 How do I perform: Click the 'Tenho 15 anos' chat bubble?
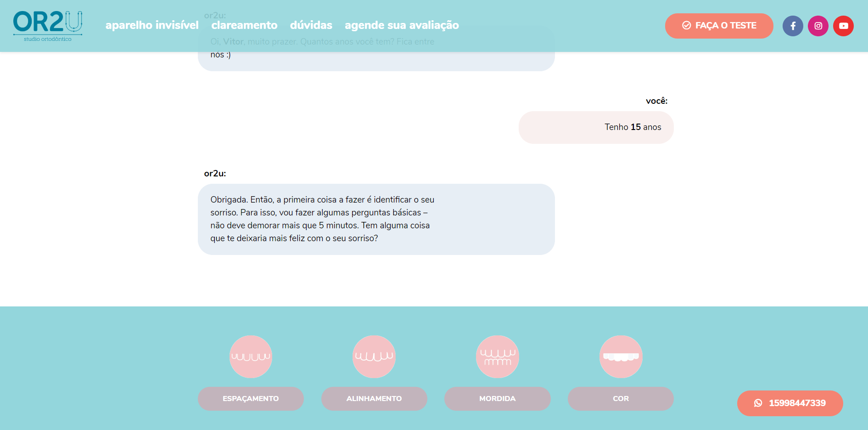[x=596, y=127]
